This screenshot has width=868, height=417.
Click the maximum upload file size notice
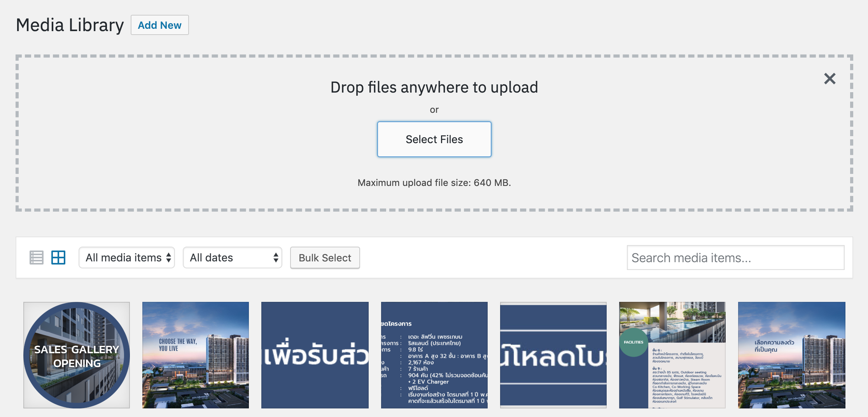(434, 183)
